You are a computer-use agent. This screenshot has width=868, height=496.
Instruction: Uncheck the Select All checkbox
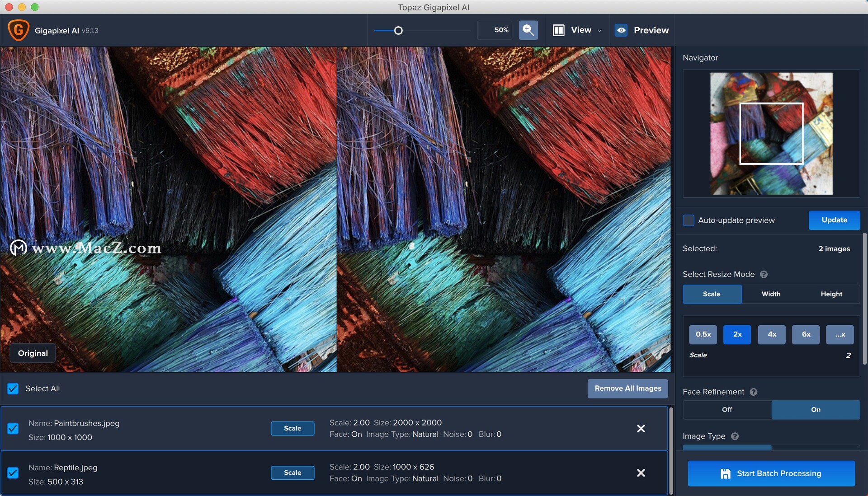[x=13, y=389]
